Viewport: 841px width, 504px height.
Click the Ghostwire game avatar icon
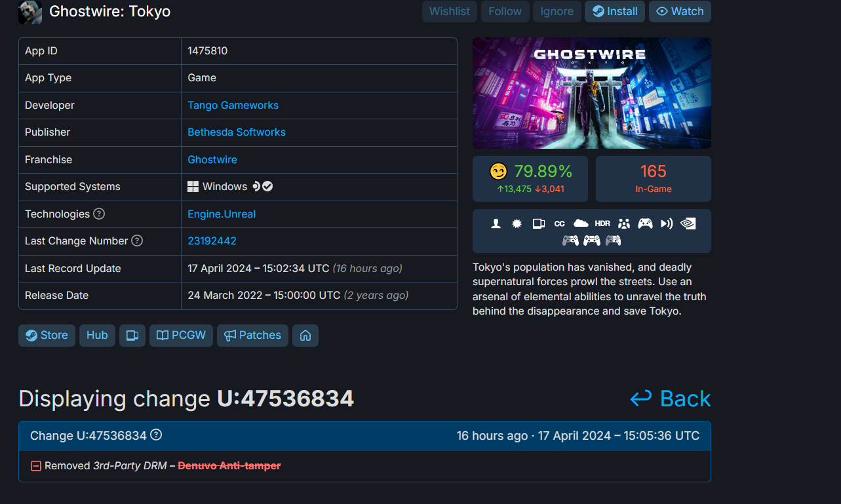click(30, 12)
